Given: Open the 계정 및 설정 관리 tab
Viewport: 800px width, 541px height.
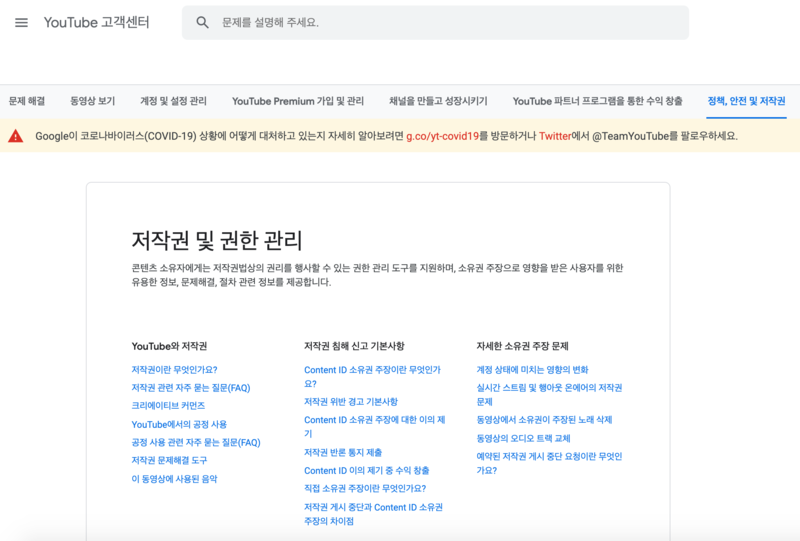Looking at the screenshot, I should (x=173, y=101).
